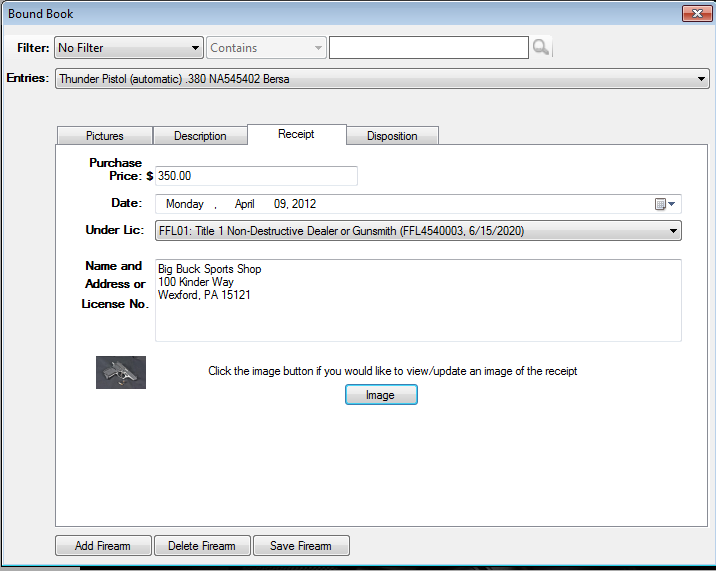Click the Save Firearm button
The width and height of the screenshot is (716, 571).
(x=301, y=545)
